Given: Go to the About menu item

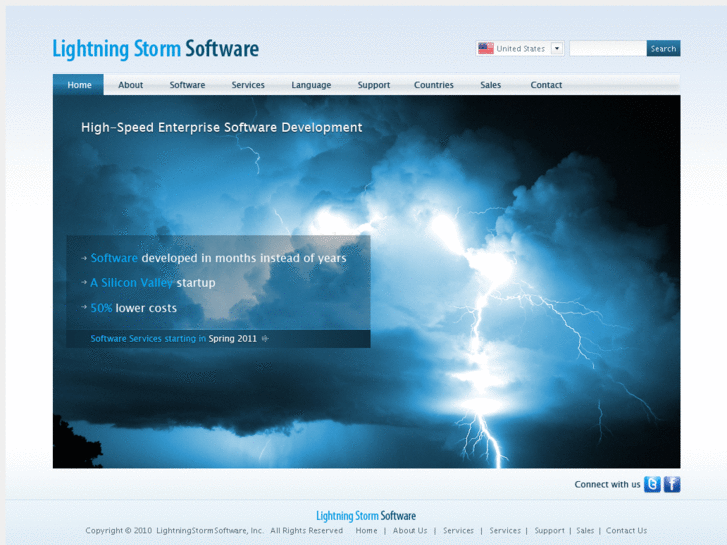Looking at the screenshot, I should [x=130, y=85].
